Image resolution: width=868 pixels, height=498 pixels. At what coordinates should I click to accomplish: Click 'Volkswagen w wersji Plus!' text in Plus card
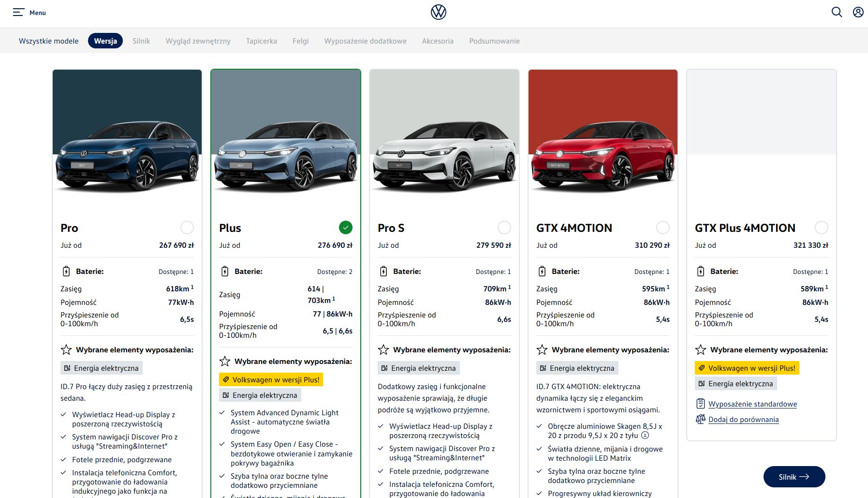[x=276, y=380]
